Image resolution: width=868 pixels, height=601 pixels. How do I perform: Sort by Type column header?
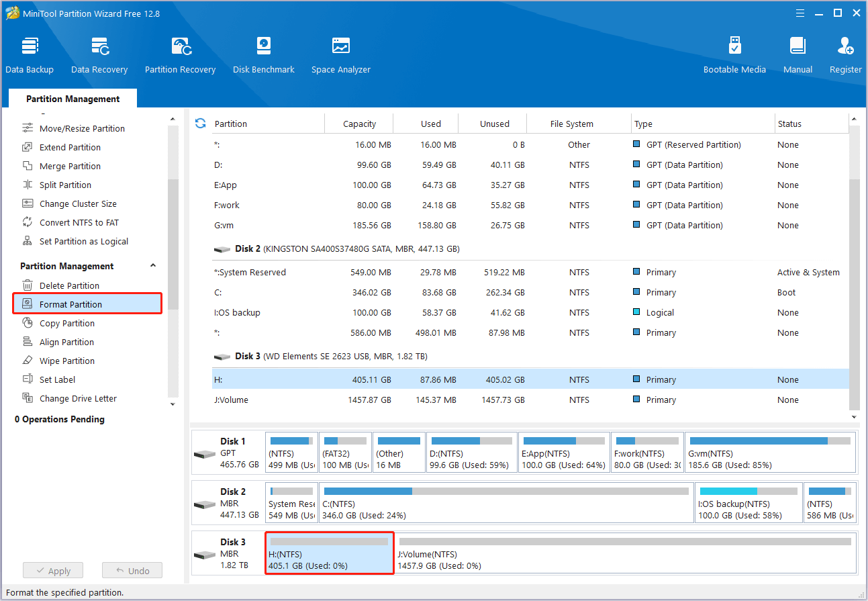(703, 124)
